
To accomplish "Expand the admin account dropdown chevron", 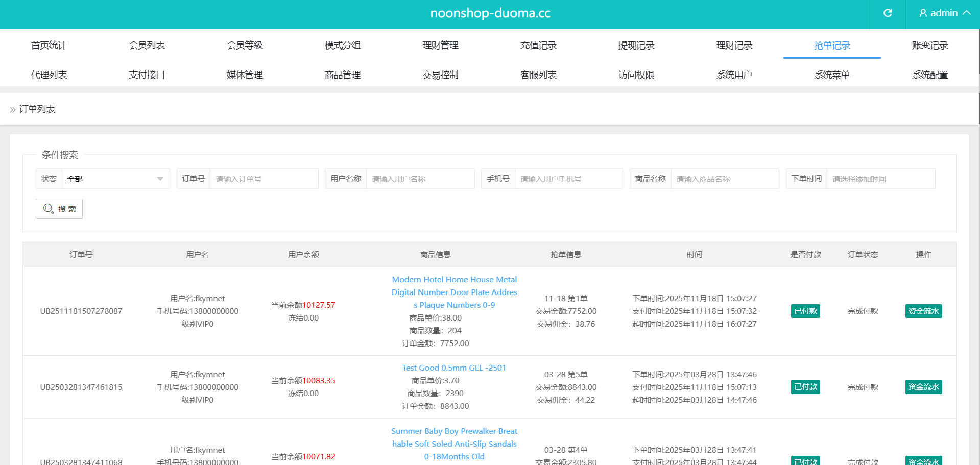I will (967, 13).
